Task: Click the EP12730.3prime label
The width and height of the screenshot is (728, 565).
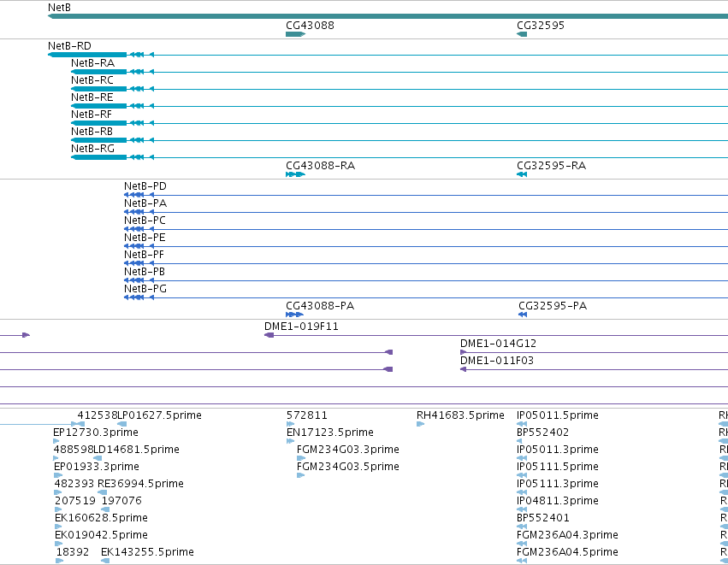Action: [96, 433]
